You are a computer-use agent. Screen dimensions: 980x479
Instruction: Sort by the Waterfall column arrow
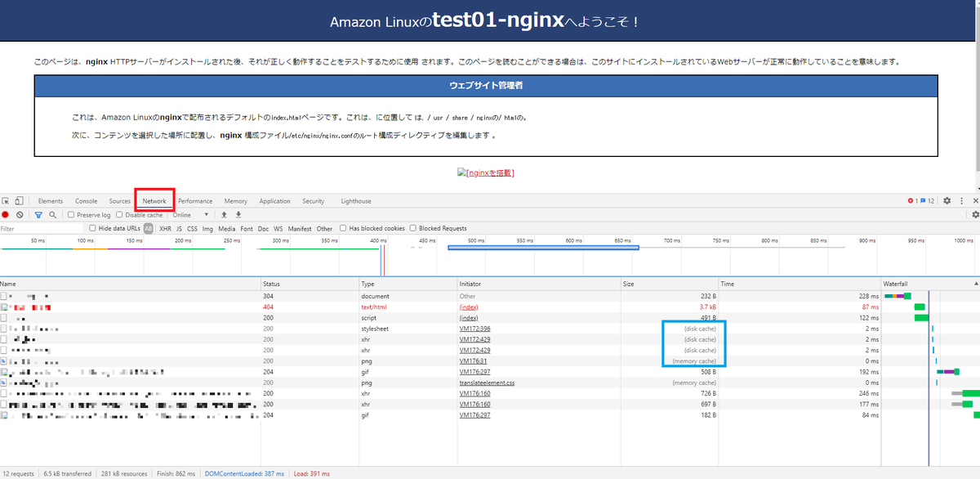pyautogui.click(x=975, y=283)
